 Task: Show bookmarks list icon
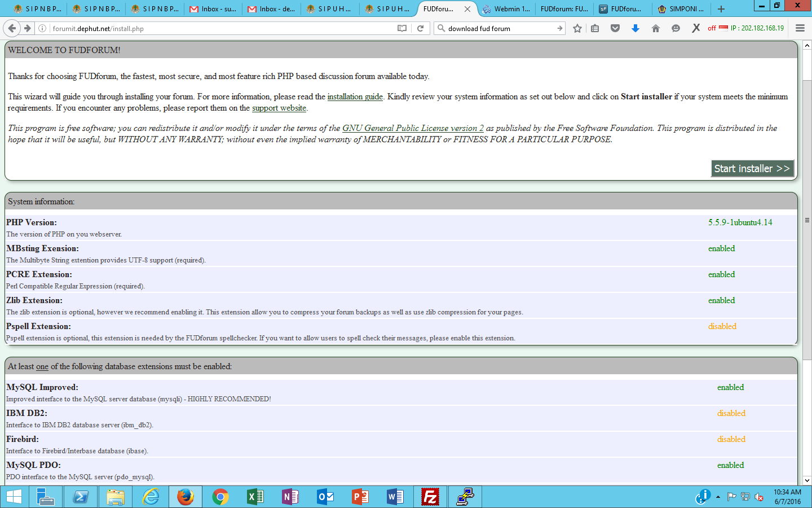pyautogui.click(x=595, y=28)
